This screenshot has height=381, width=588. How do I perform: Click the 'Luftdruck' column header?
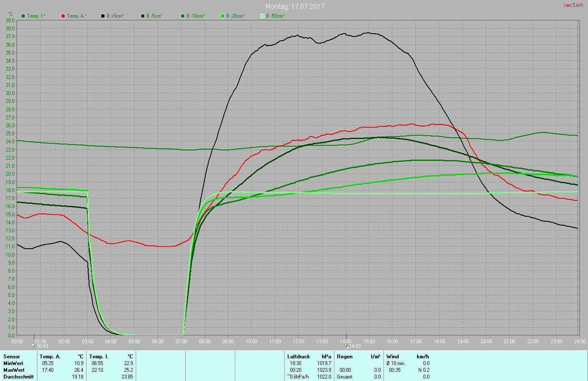click(299, 357)
